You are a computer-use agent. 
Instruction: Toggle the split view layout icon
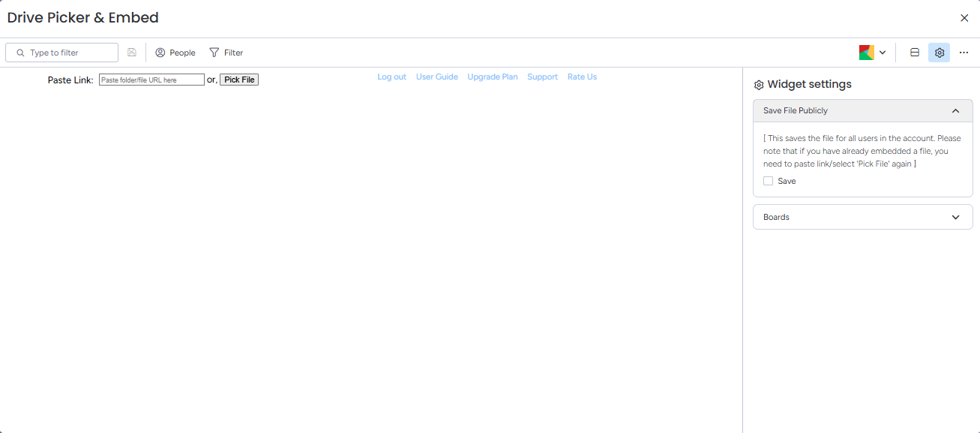point(915,53)
